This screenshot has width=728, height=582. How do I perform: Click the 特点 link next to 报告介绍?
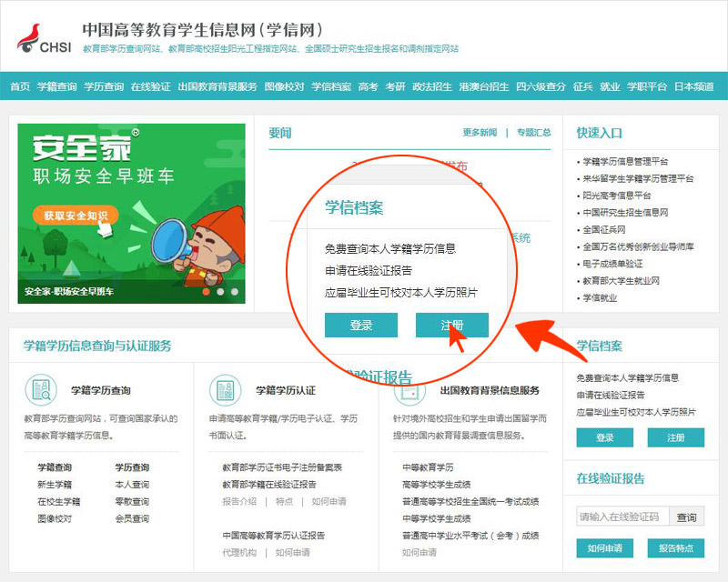(x=284, y=502)
